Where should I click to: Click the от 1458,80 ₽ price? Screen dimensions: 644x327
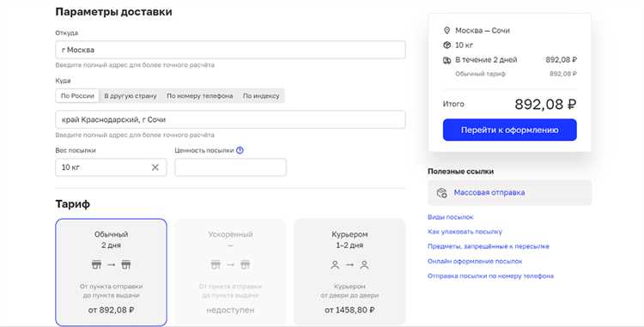click(x=349, y=310)
